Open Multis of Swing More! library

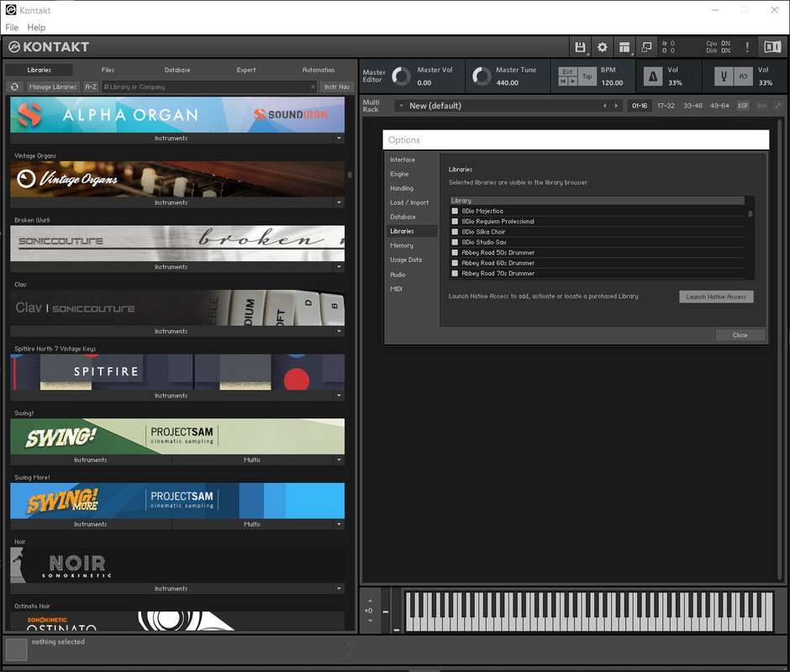pos(252,524)
